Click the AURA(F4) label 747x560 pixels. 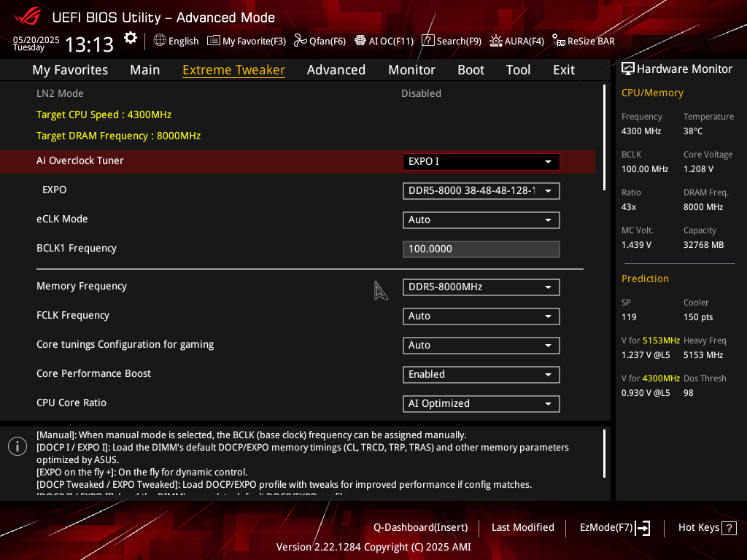coord(524,41)
